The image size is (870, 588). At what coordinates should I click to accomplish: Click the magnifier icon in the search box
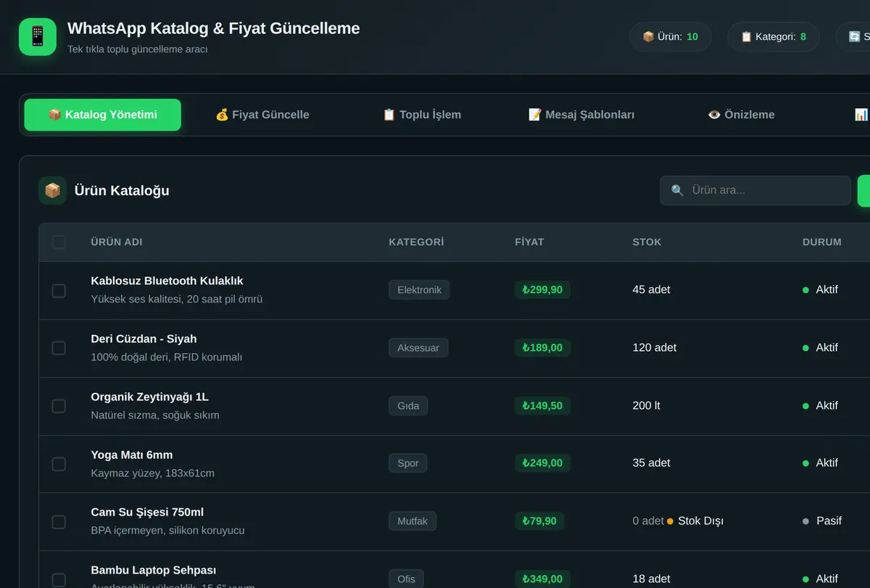pyautogui.click(x=678, y=191)
